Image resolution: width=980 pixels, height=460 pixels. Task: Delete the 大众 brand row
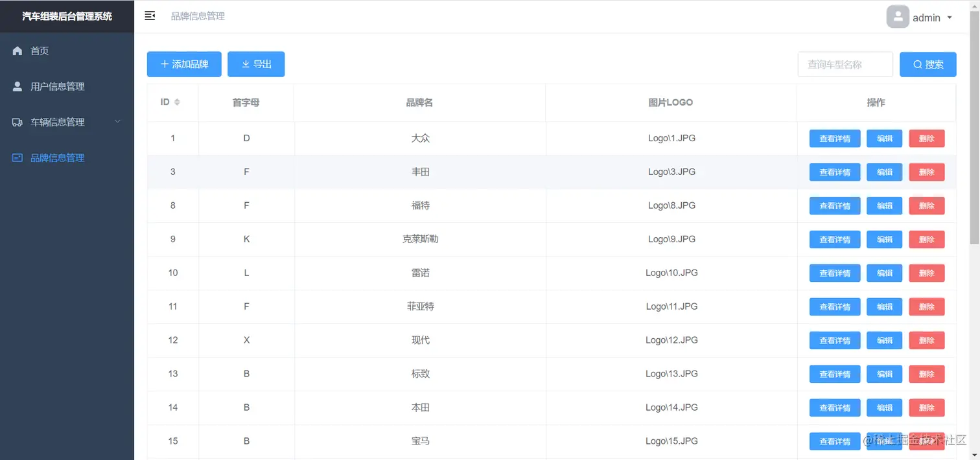coord(927,139)
